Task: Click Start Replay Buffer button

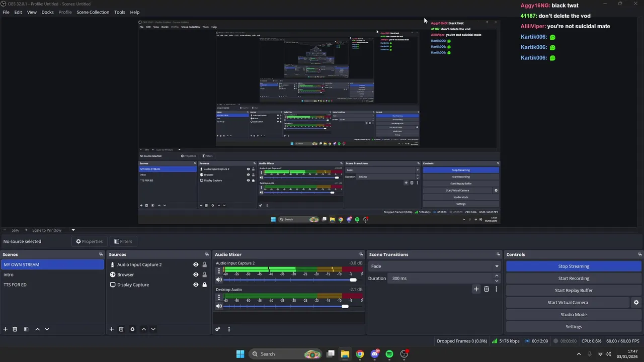Action: 574,291
